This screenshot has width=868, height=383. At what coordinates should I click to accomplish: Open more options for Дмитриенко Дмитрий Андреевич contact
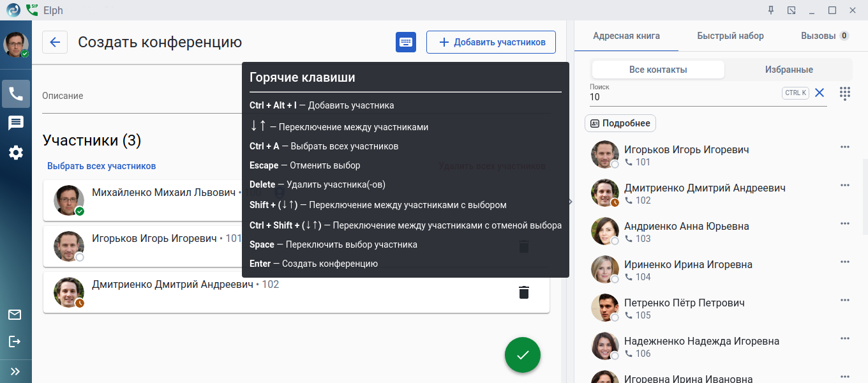tap(845, 186)
